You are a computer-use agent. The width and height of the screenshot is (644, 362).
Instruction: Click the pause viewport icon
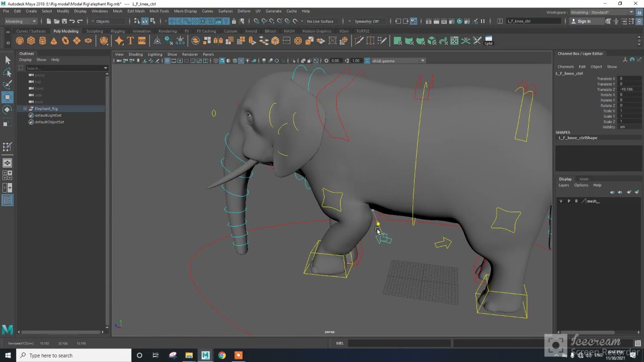coord(482,21)
